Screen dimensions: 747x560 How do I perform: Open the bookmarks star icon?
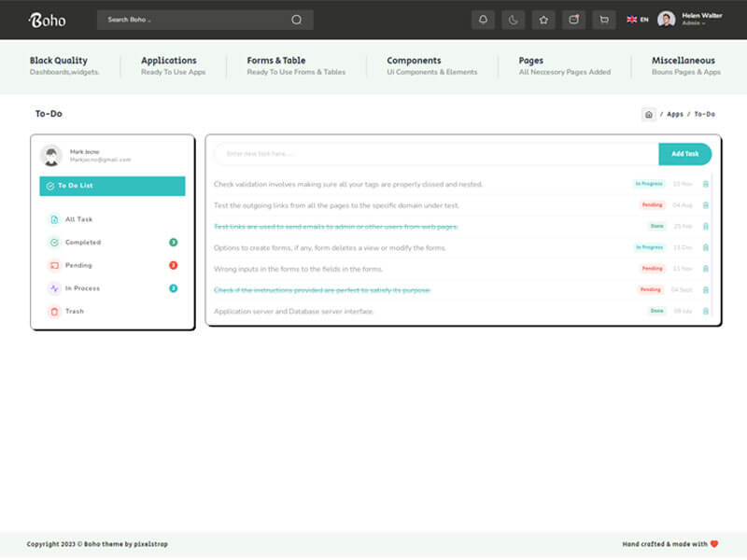(543, 20)
